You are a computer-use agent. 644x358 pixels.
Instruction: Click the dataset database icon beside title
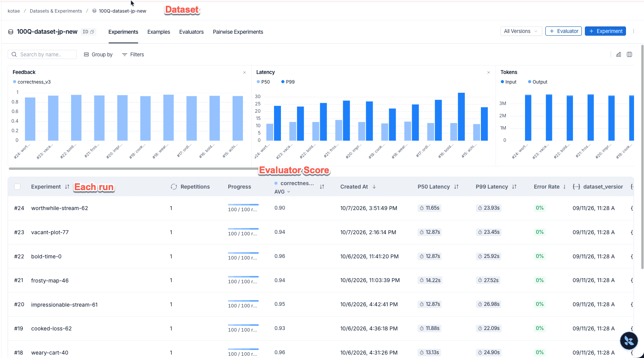(11, 32)
